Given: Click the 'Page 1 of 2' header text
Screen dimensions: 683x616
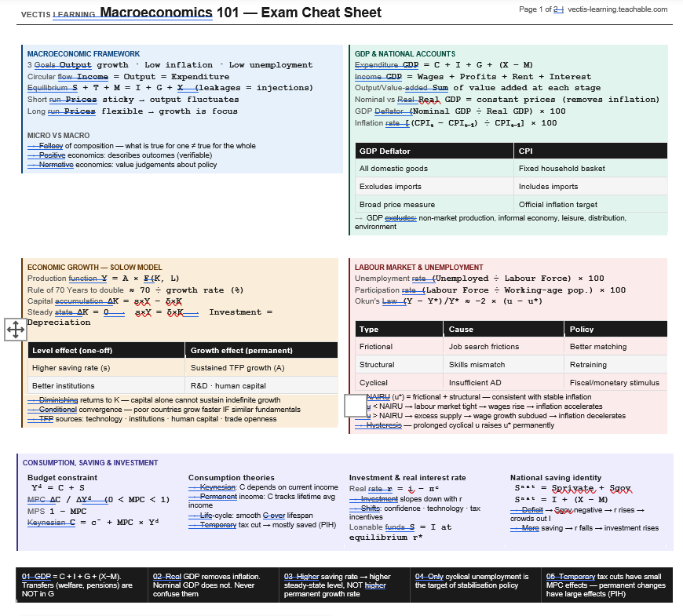Looking at the screenshot, I should [x=541, y=9].
